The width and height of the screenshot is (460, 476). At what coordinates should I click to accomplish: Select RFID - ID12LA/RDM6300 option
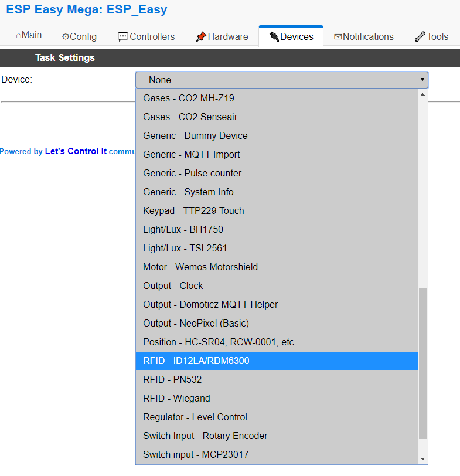pos(196,361)
